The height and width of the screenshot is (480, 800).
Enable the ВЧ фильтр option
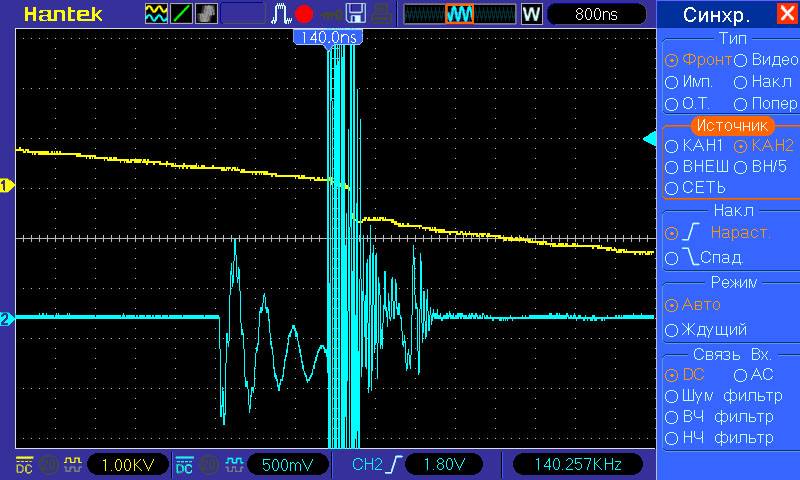(x=719, y=417)
